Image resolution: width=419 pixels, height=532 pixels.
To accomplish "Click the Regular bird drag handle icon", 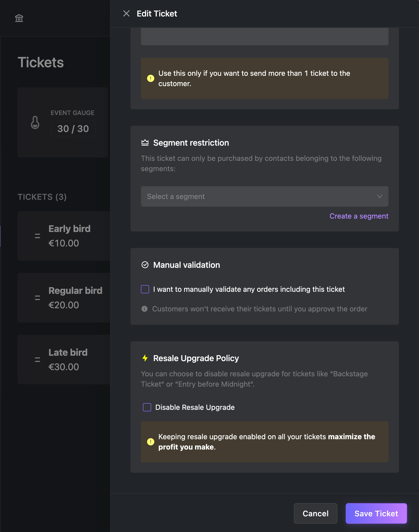I will (x=37, y=298).
